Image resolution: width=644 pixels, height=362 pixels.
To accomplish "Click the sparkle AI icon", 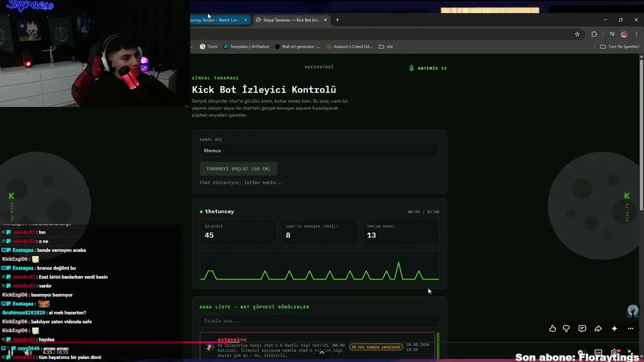I will pos(614,329).
